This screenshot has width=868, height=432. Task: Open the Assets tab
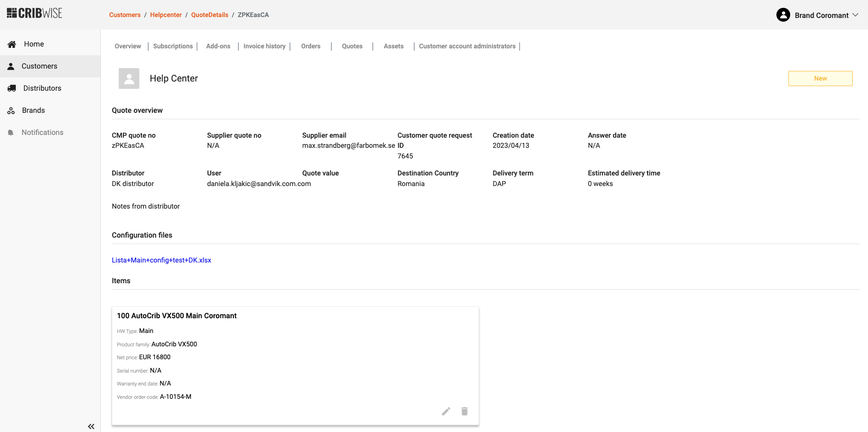393,46
